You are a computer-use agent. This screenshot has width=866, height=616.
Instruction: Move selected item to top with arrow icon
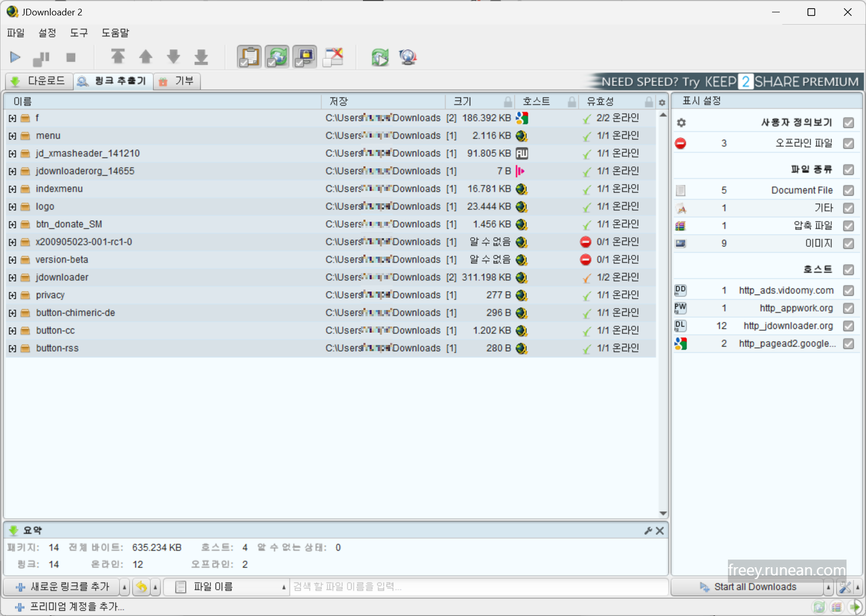coord(118,57)
